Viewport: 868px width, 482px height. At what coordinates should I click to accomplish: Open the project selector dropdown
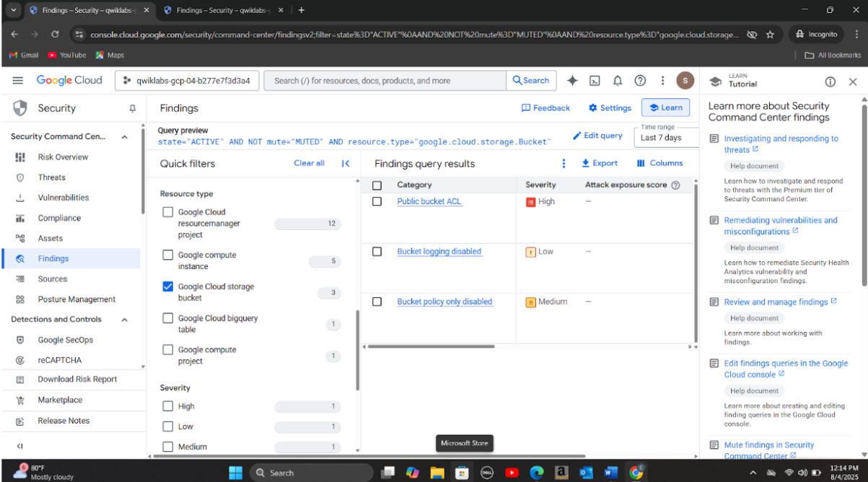(x=186, y=81)
